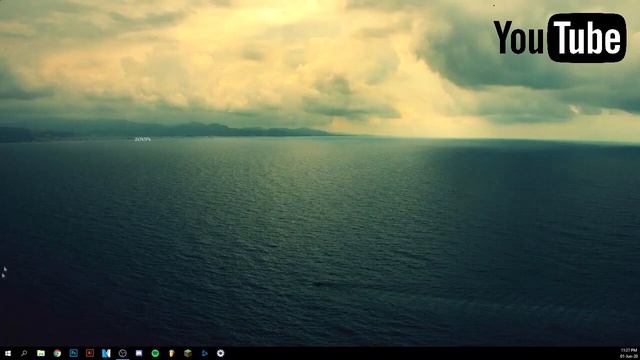Open the yellow cup icon in taskbar
Viewport: 640px width, 360px height.
[x=171, y=353]
